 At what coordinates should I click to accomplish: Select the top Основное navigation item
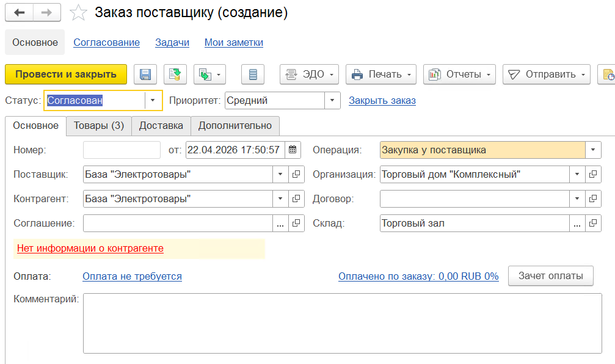[x=35, y=42]
